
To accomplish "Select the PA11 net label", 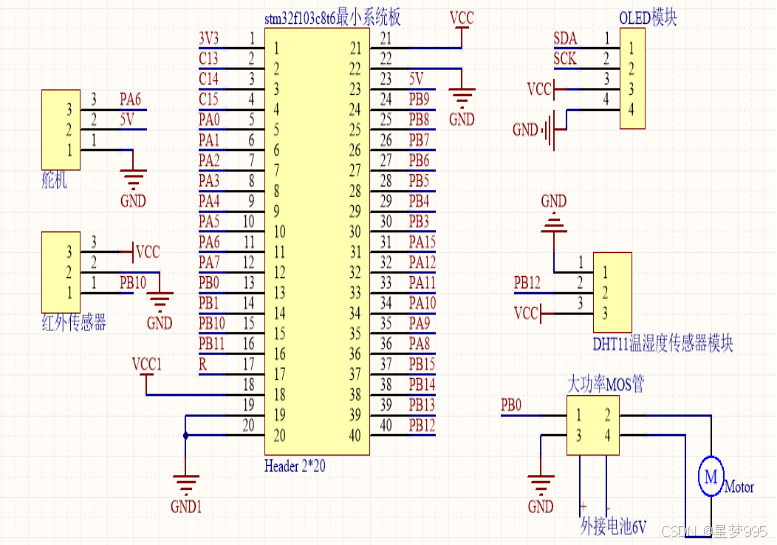I will pyautogui.click(x=422, y=282).
